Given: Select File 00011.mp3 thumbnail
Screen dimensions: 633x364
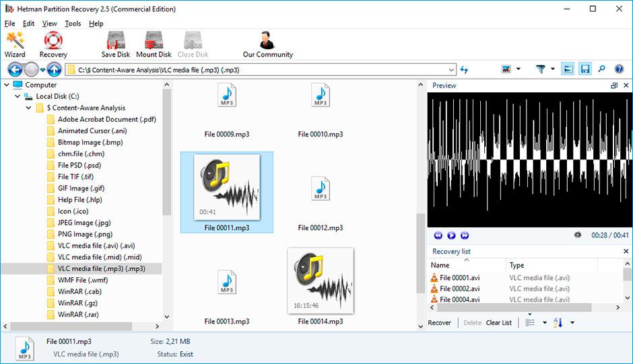Looking at the screenshot, I should pyautogui.click(x=227, y=192).
